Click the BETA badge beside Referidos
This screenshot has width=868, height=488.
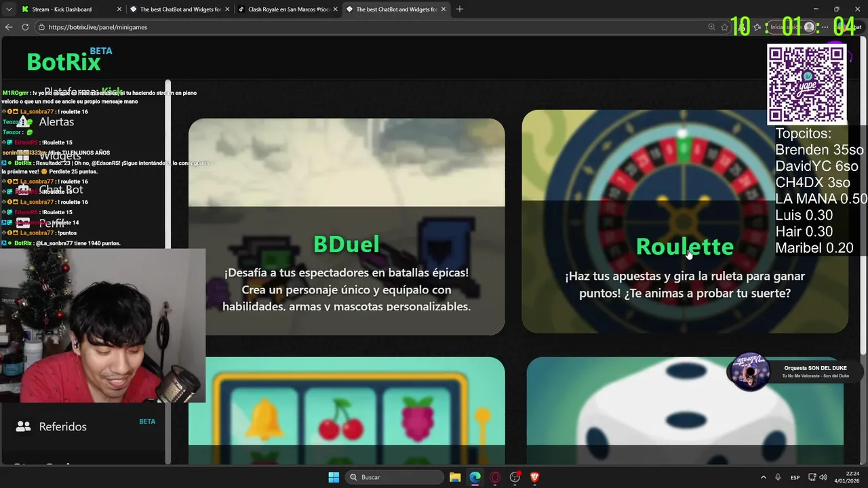point(147,422)
